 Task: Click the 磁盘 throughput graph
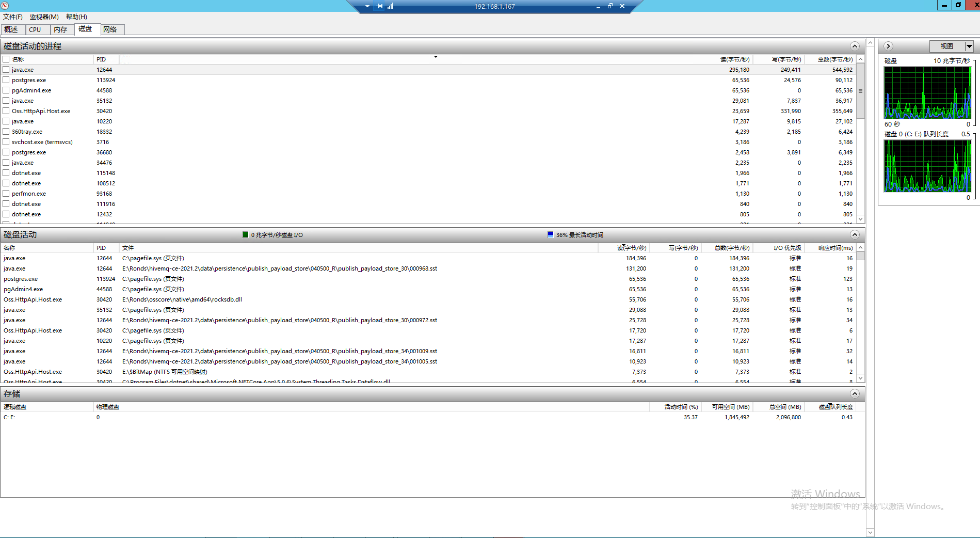pyautogui.click(x=927, y=93)
